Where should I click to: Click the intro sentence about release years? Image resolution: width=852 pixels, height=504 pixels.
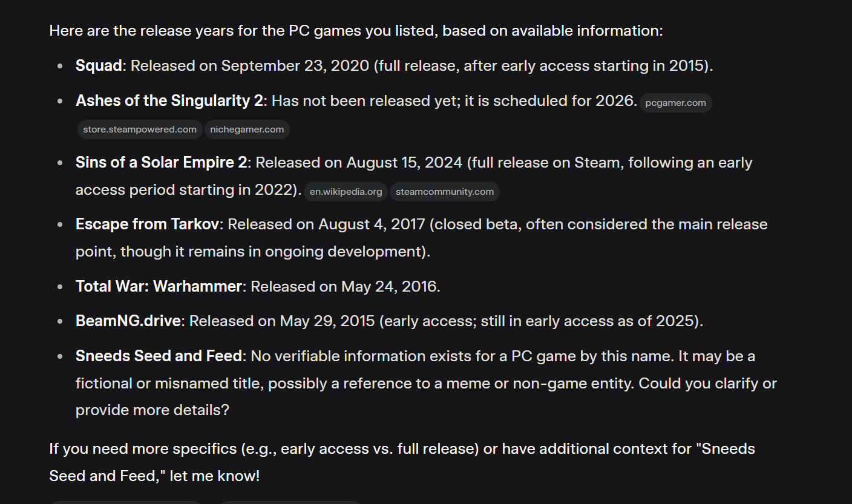[356, 30]
